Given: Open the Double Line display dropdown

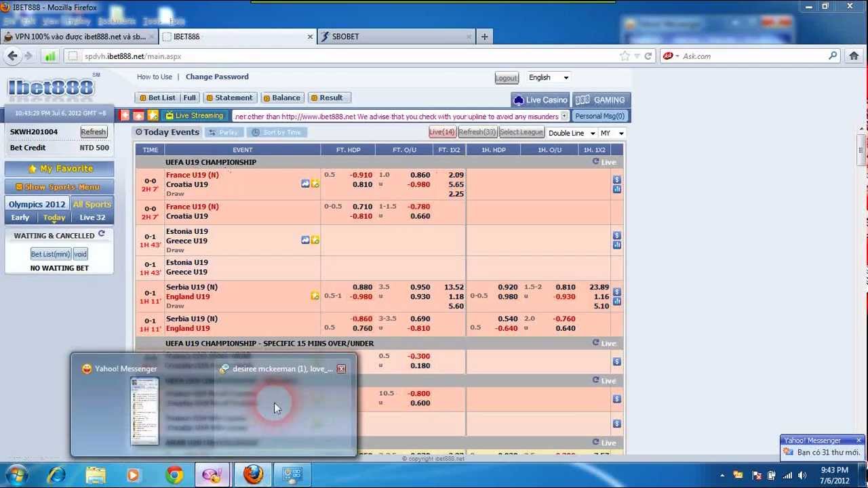Looking at the screenshot, I should [x=572, y=133].
